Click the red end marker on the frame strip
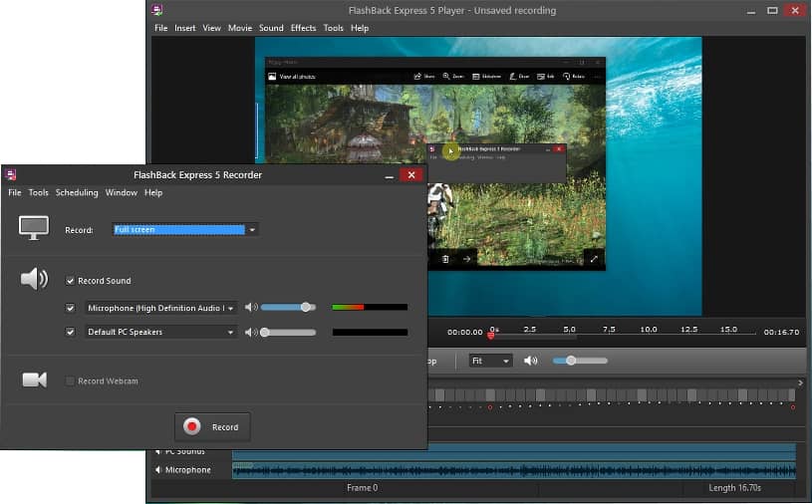The image size is (812, 504). (793, 407)
